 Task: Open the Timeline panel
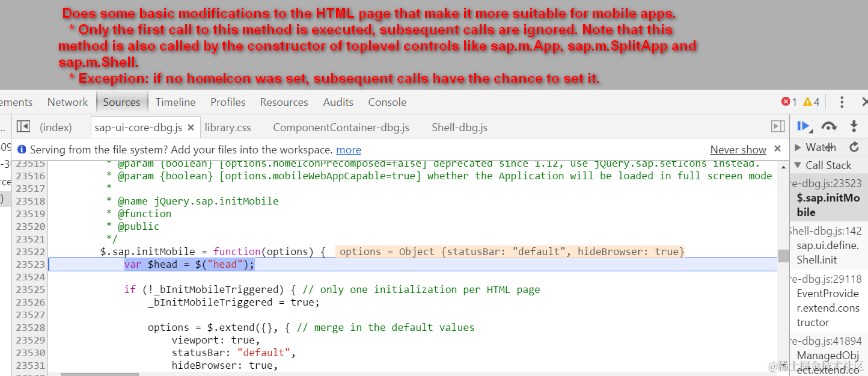(x=176, y=102)
